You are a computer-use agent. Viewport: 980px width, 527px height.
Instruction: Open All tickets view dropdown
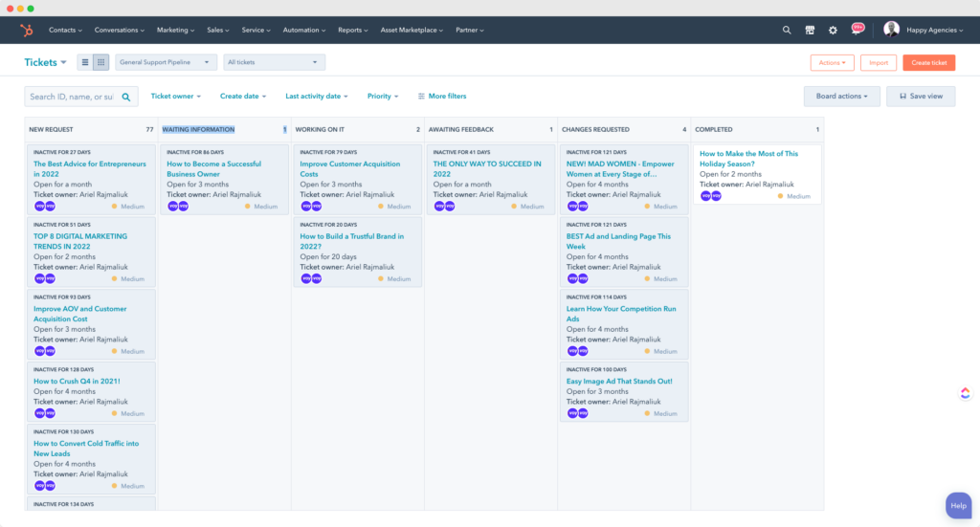[x=275, y=62]
